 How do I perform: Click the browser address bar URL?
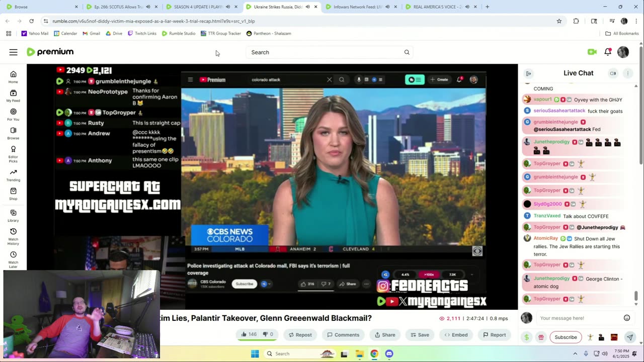[x=153, y=21]
